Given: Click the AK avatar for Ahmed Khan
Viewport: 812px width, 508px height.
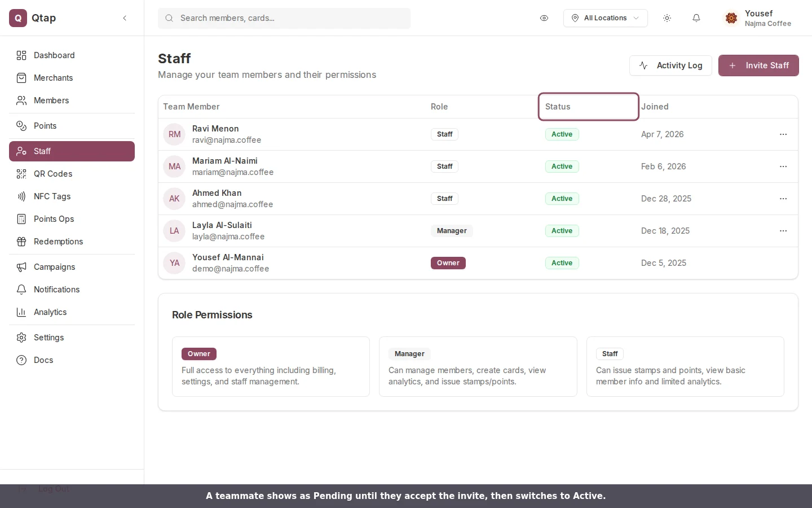Looking at the screenshot, I should [x=174, y=199].
